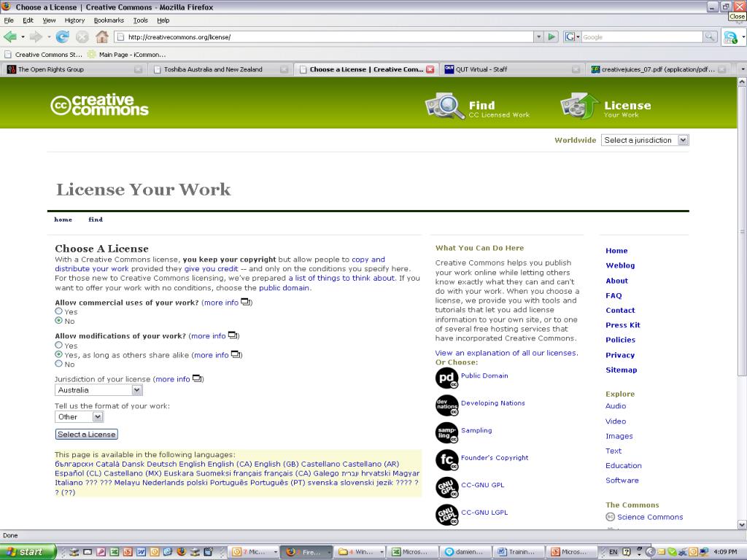Open the File menu
Viewport: 747px width, 560px height.
tap(9, 20)
